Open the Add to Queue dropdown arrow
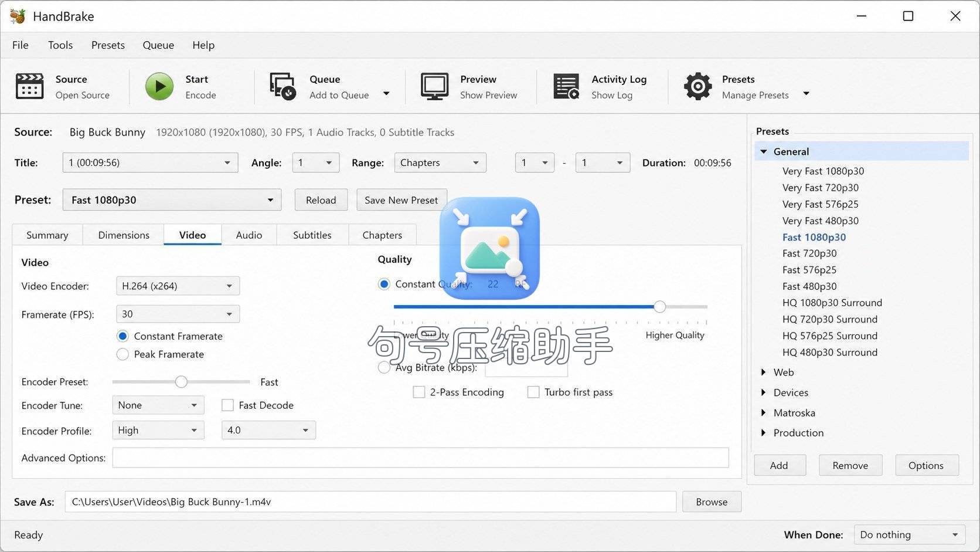The image size is (980, 552). tap(386, 93)
